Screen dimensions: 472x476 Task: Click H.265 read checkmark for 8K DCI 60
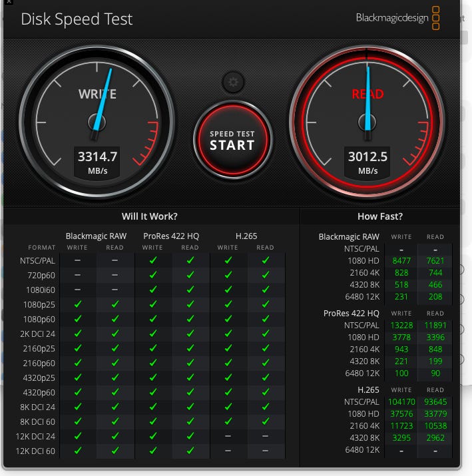point(266,421)
